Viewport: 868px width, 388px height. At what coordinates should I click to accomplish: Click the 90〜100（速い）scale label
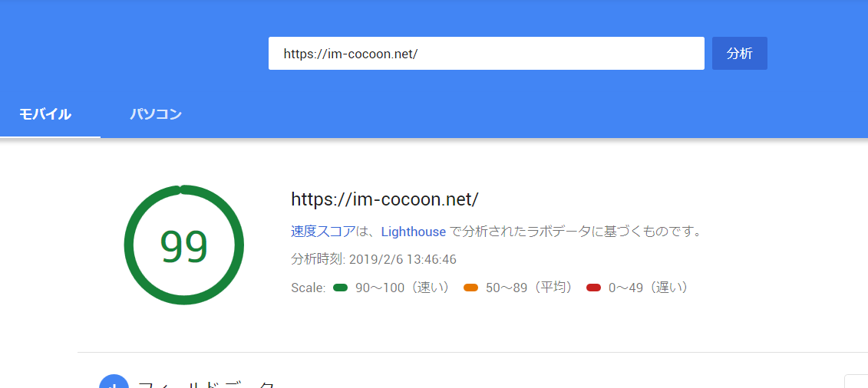403,288
